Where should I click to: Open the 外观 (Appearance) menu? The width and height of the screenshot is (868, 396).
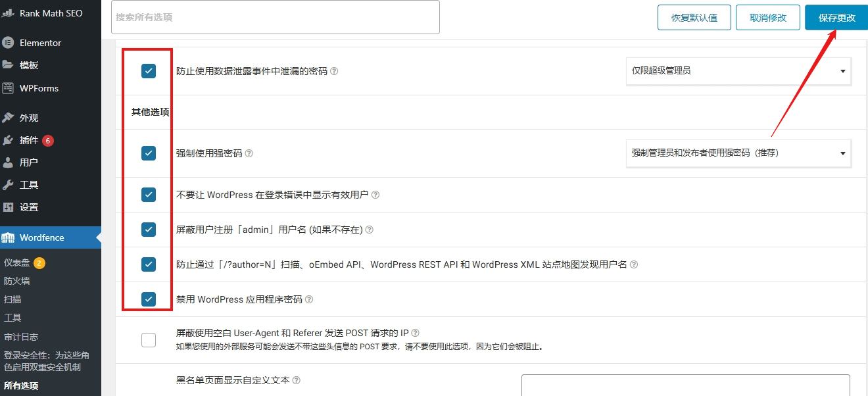click(29, 116)
